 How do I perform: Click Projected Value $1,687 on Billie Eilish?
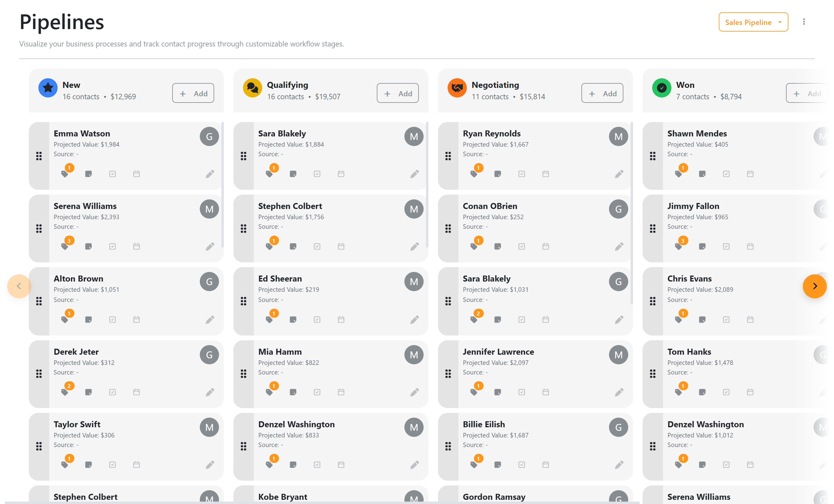[x=496, y=435]
